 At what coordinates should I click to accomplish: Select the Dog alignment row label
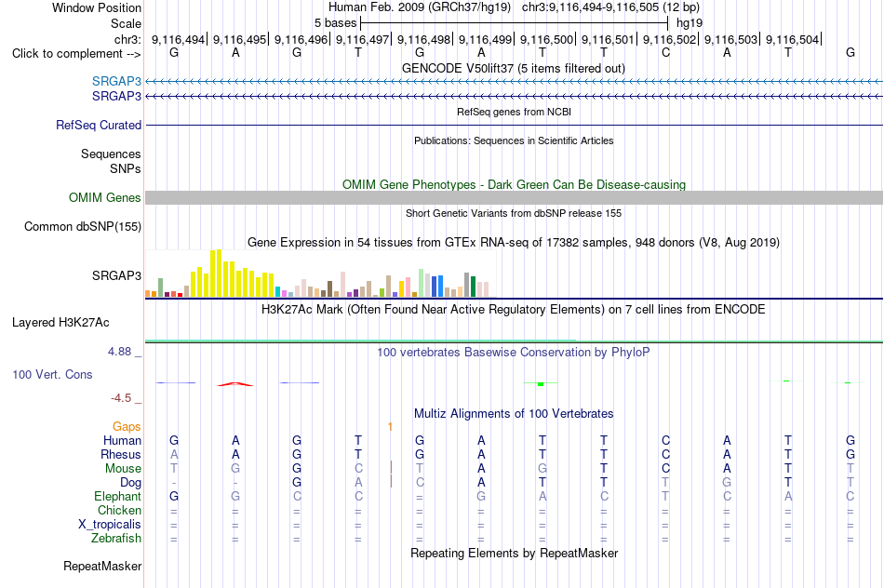131,483
